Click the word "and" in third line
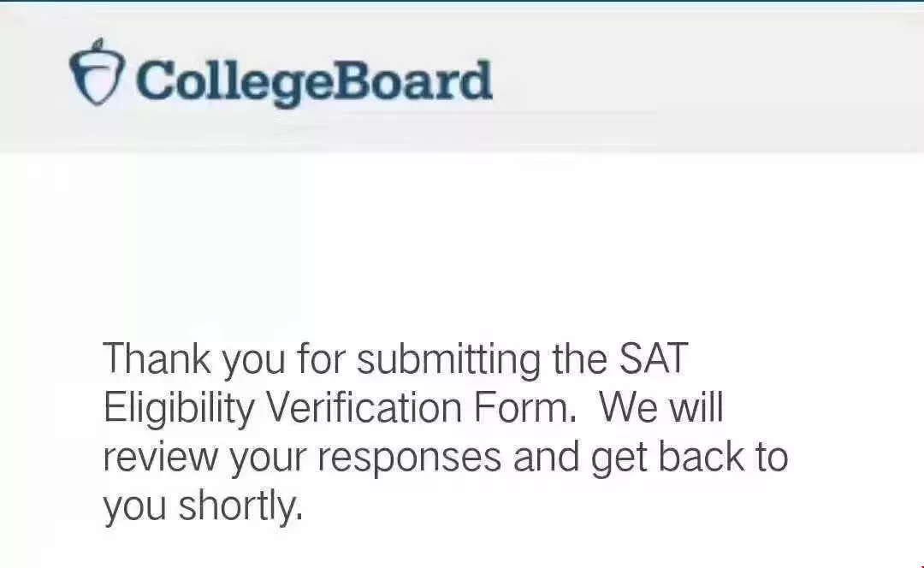924x568 pixels. pos(546,457)
